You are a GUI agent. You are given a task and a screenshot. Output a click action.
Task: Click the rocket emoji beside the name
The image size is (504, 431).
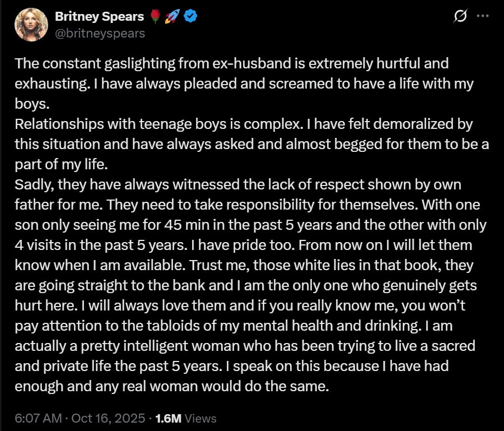pyautogui.click(x=171, y=17)
